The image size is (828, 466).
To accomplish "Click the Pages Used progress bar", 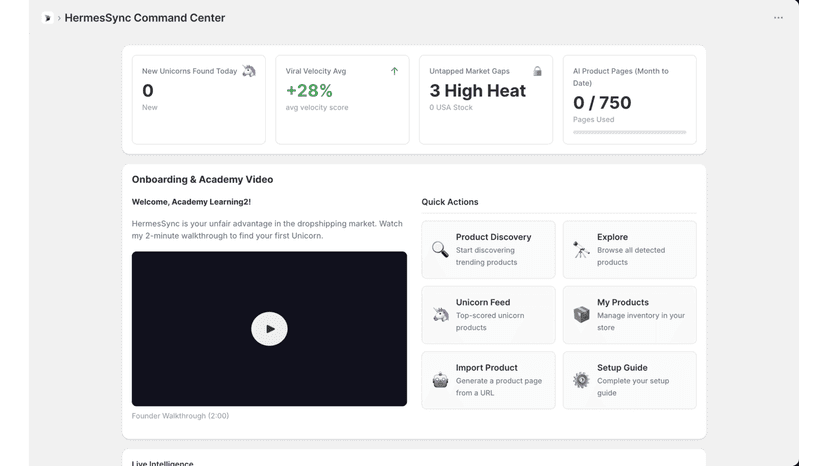I will [629, 132].
